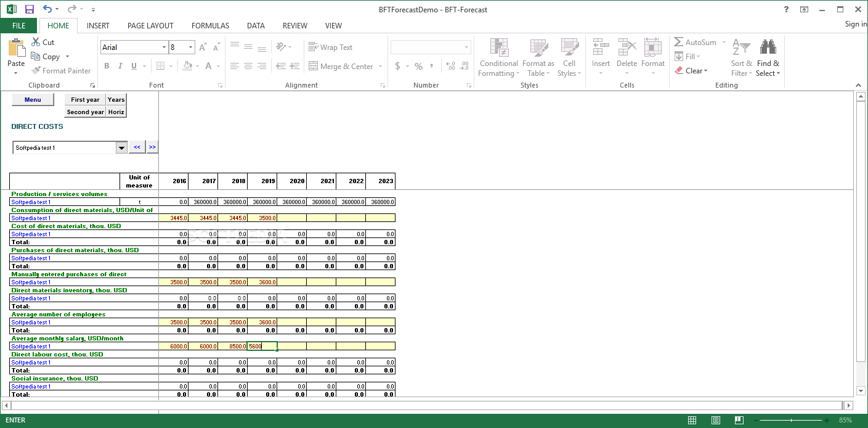Toggle Bold formatting
The height and width of the screenshot is (428, 868).
point(107,66)
